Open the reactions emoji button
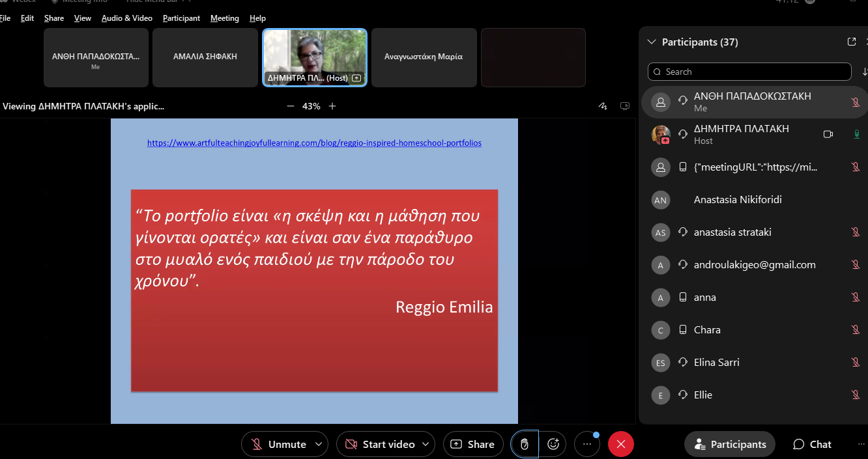Screen dimensions: 868x459 point(553,444)
